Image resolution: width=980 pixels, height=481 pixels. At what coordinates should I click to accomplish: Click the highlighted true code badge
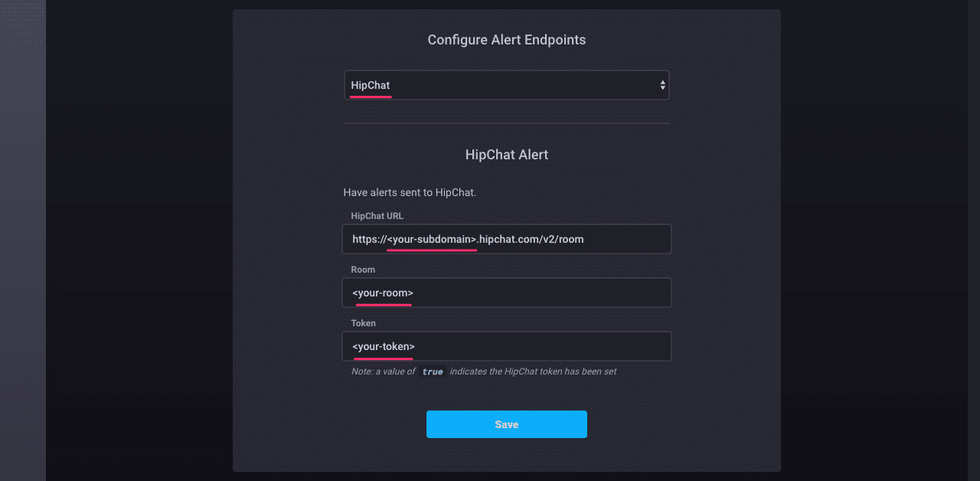(x=433, y=371)
